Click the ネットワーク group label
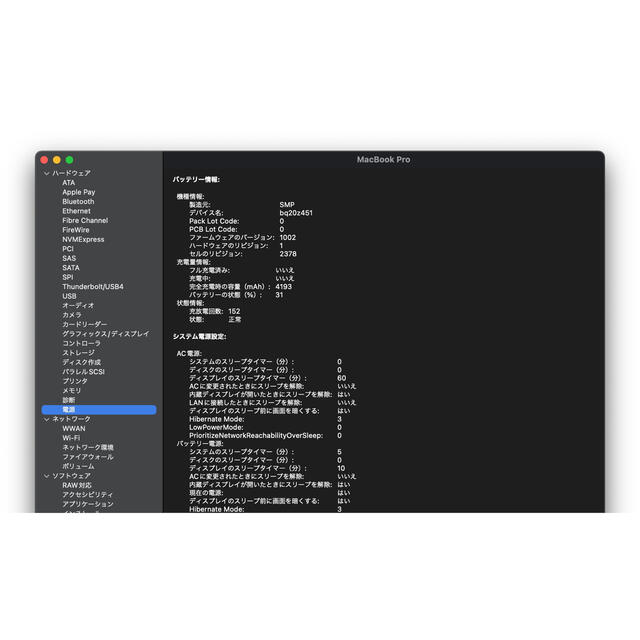Viewport: 640px width, 640px height. pos(71,419)
